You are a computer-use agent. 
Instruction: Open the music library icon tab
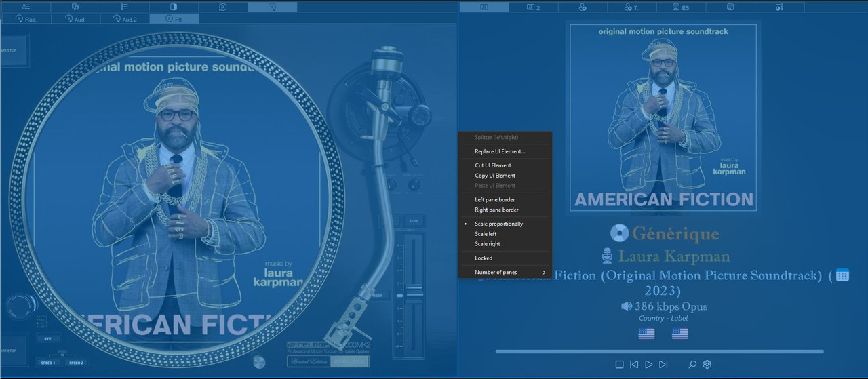click(75, 7)
